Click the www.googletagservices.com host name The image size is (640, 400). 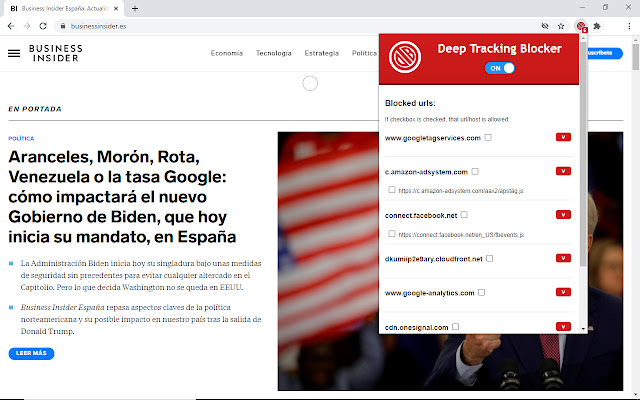[433, 138]
